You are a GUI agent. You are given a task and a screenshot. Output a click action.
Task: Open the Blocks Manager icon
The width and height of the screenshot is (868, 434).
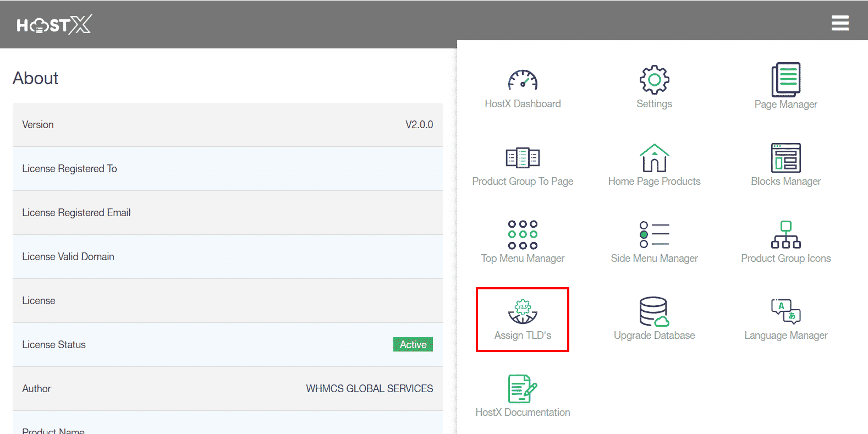point(785,158)
